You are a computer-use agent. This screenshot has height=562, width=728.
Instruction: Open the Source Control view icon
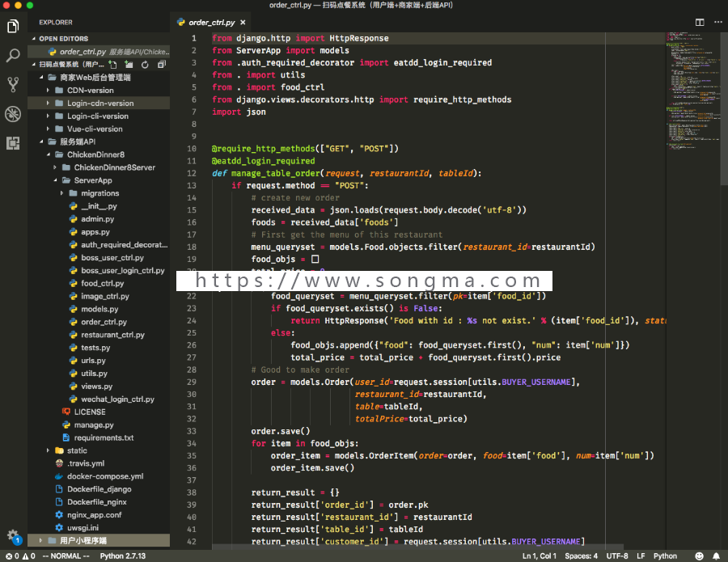[x=13, y=84]
